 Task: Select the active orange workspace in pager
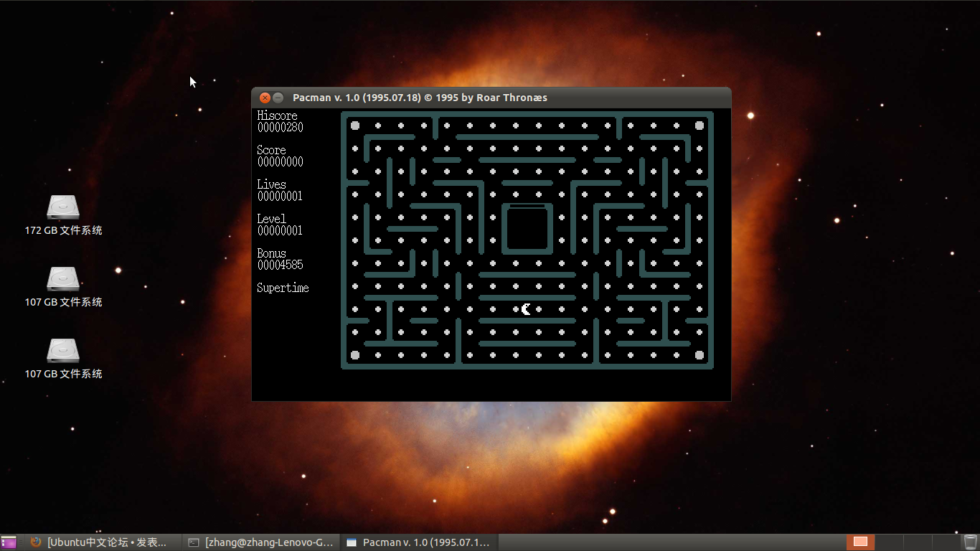tap(860, 542)
